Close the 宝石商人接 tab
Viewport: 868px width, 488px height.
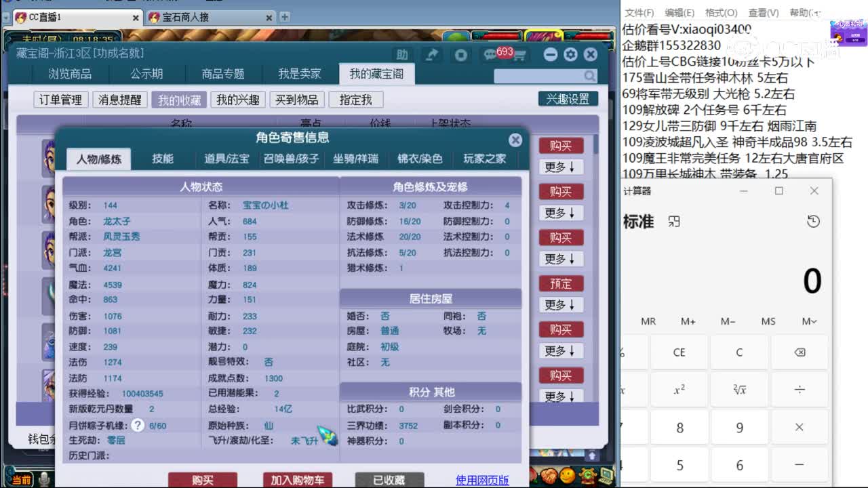(269, 18)
